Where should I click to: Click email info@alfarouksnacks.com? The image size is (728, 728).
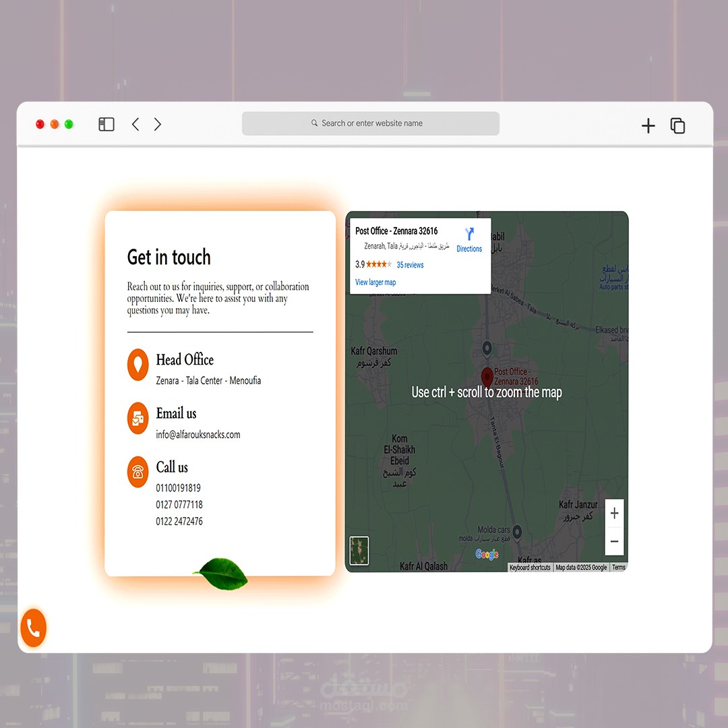[x=198, y=434]
